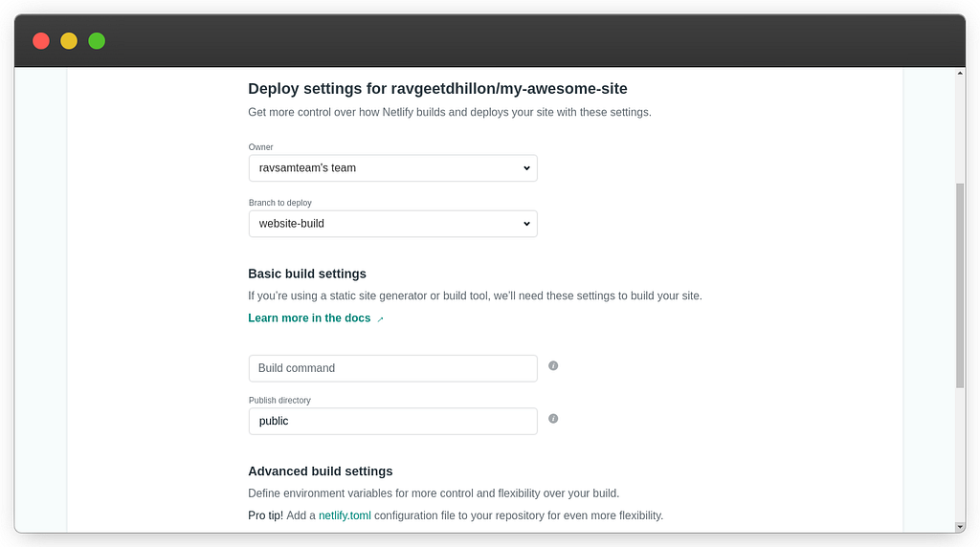Click the Build command input field

pos(392,368)
